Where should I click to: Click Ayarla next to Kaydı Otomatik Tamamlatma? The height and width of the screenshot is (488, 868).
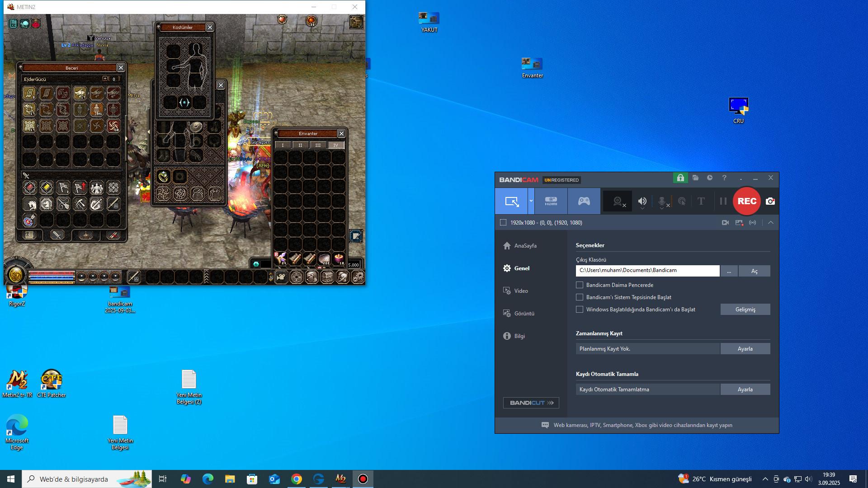coord(745,389)
